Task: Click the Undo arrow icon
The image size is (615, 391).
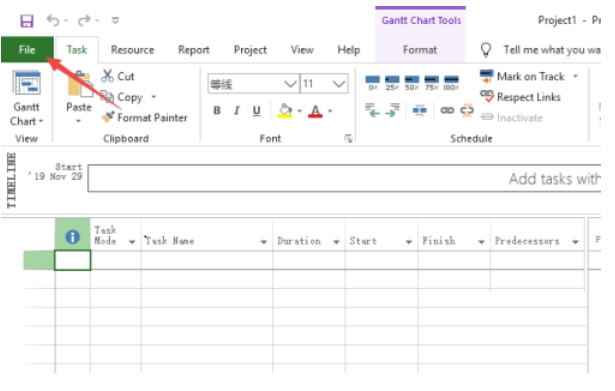Action: (x=53, y=20)
